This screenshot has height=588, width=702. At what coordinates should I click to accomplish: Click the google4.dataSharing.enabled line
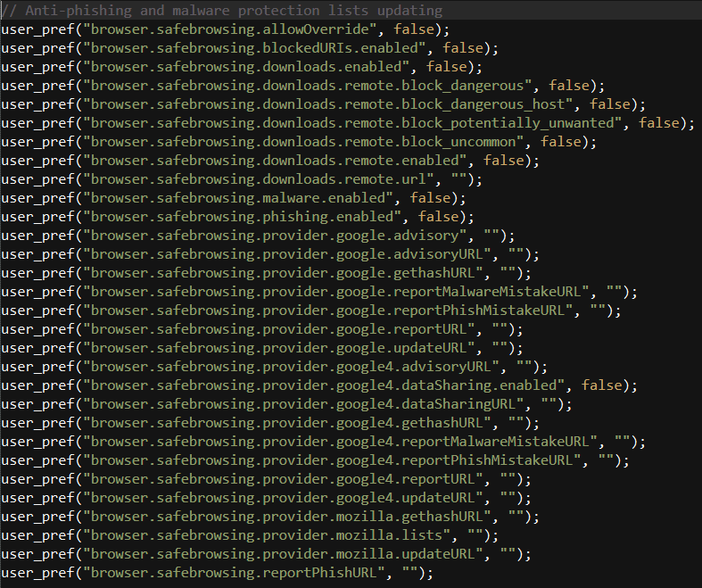point(319,385)
